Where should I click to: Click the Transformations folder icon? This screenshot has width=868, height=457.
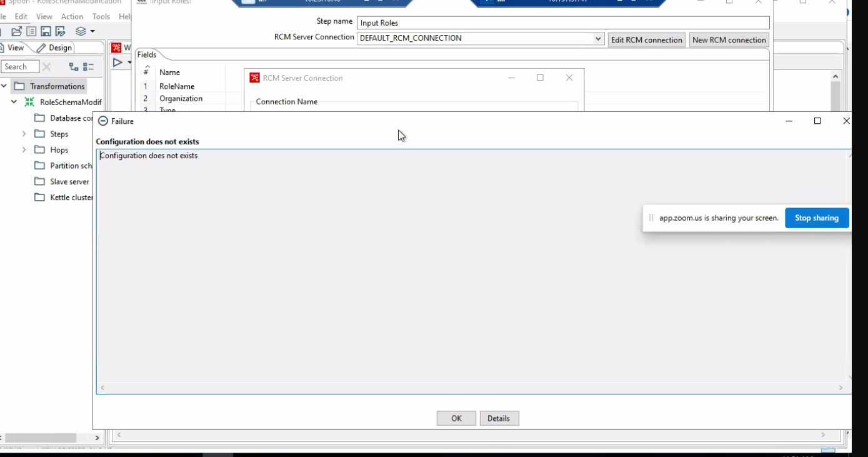point(19,86)
